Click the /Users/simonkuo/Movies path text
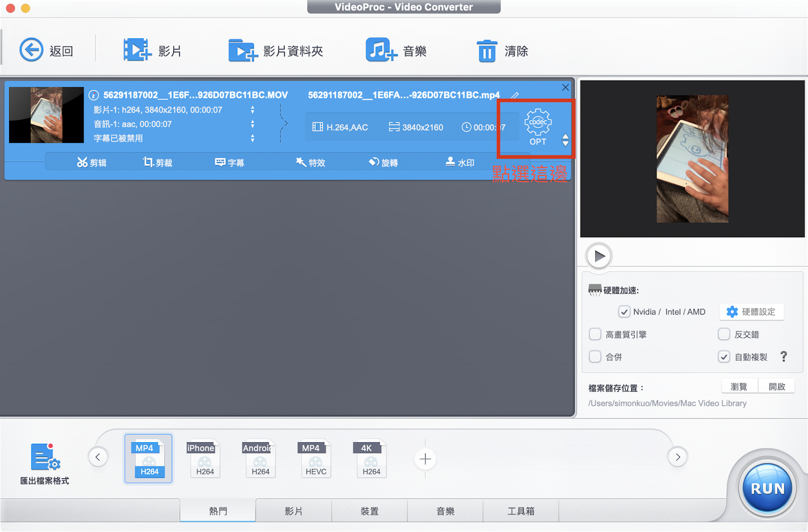 tap(667, 403)
